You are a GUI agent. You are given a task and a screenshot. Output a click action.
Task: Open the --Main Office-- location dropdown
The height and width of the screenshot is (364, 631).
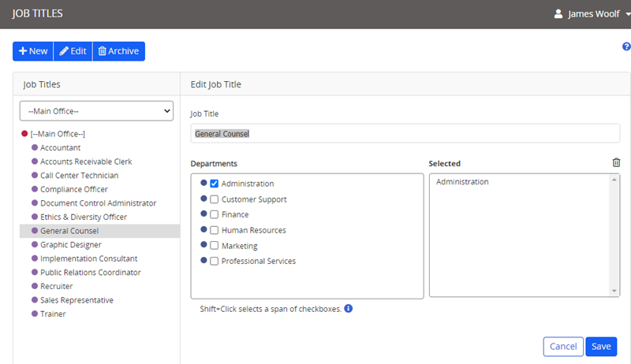click(96, 111)
